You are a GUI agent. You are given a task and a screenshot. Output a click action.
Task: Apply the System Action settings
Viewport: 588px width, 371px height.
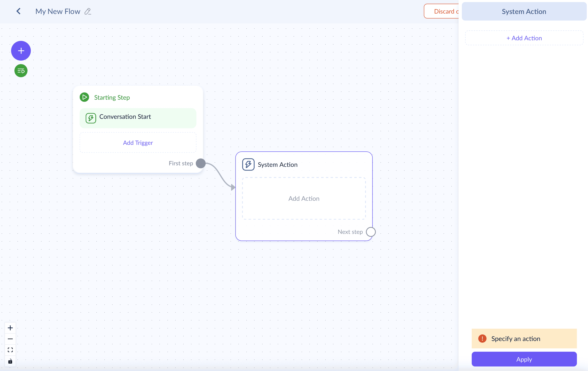524,359
